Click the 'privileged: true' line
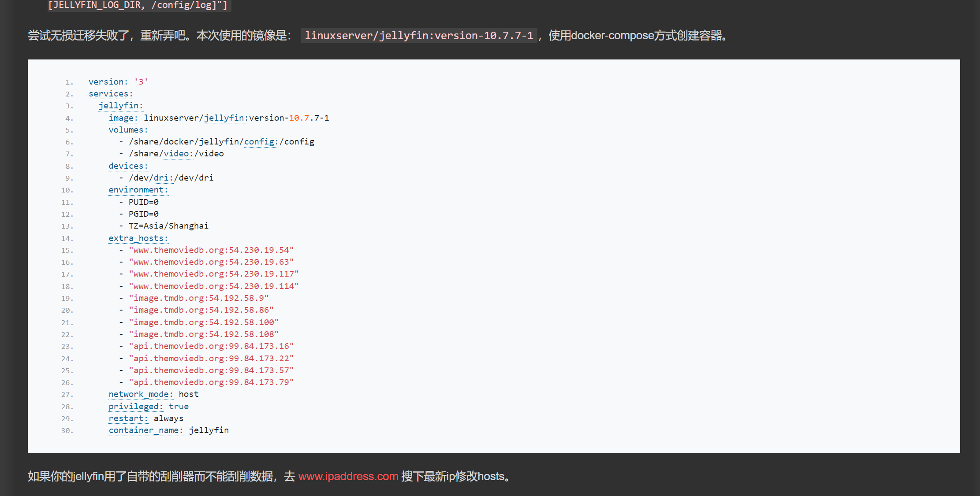The width and height of the screenshot is (980, 496). [x=149, y=407]
